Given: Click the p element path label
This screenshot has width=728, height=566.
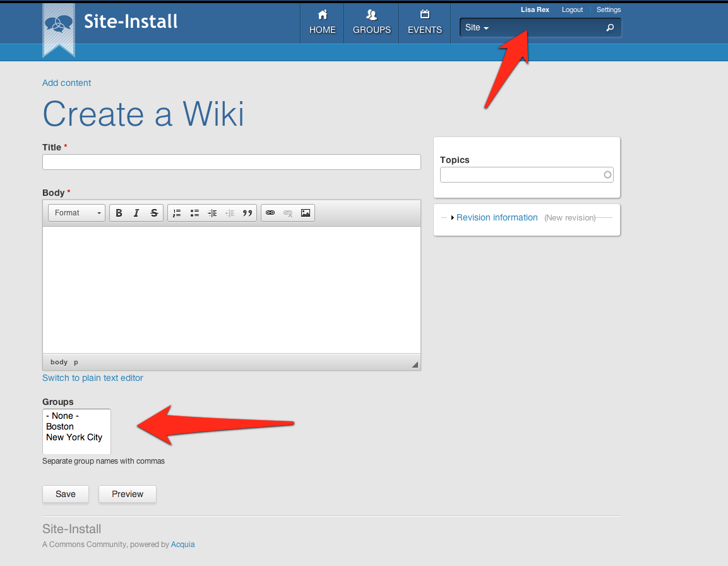Looking at the screenshot, I should point(76,362).
